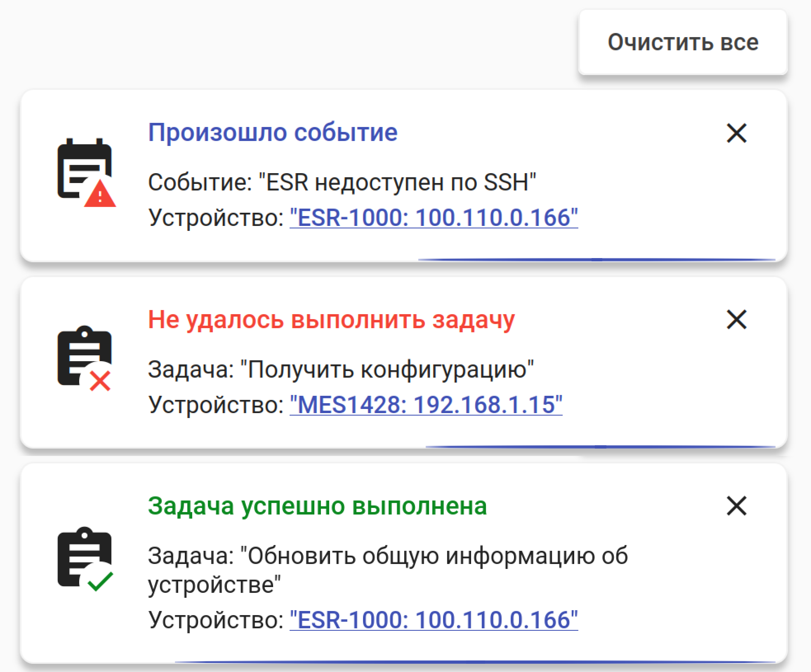The height and width of the screenshot is (672, 811).
Task: Open ESR-1000 device link in event notification
Action: tap(433, 217)
